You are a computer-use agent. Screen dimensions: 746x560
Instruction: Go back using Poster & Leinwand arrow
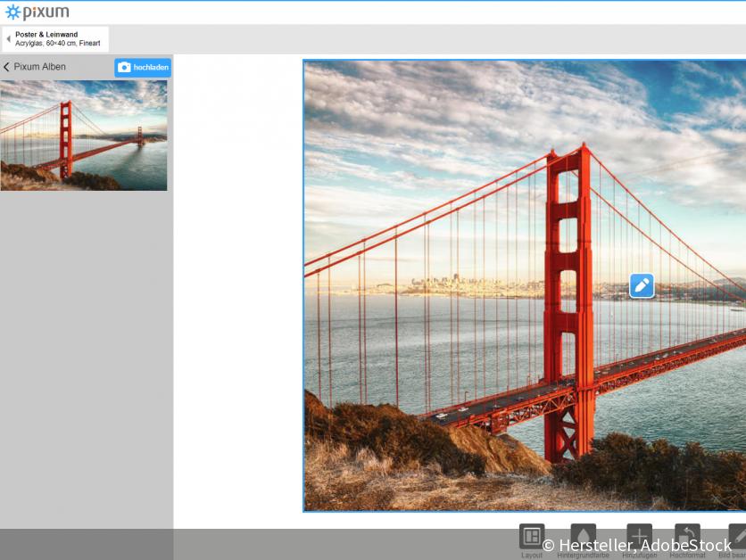(8, 39)
